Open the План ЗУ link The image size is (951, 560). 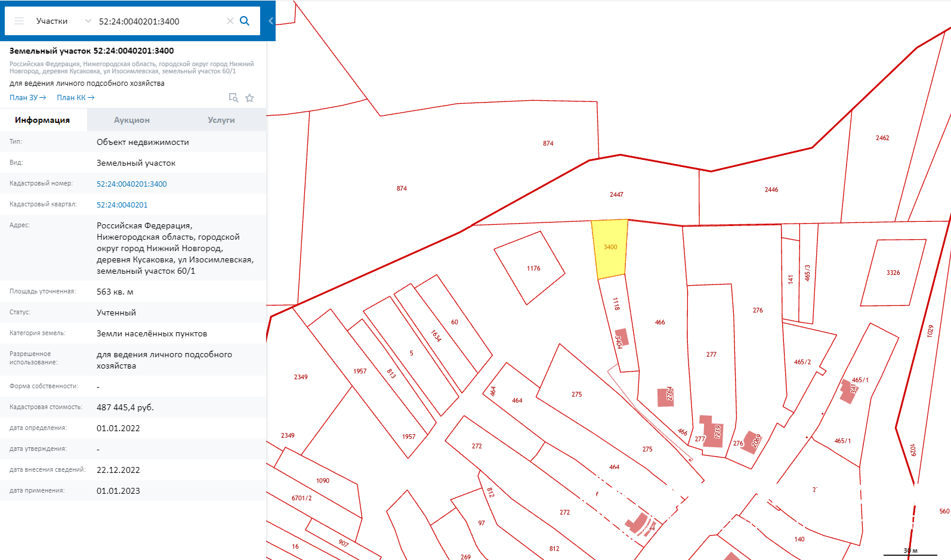pos(27,98)
